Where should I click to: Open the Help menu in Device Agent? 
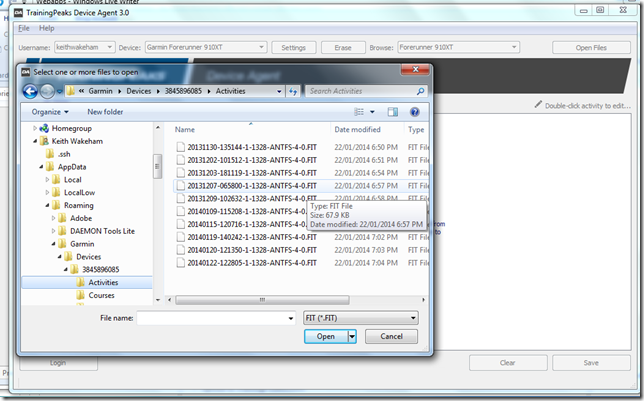pos(46,28)
